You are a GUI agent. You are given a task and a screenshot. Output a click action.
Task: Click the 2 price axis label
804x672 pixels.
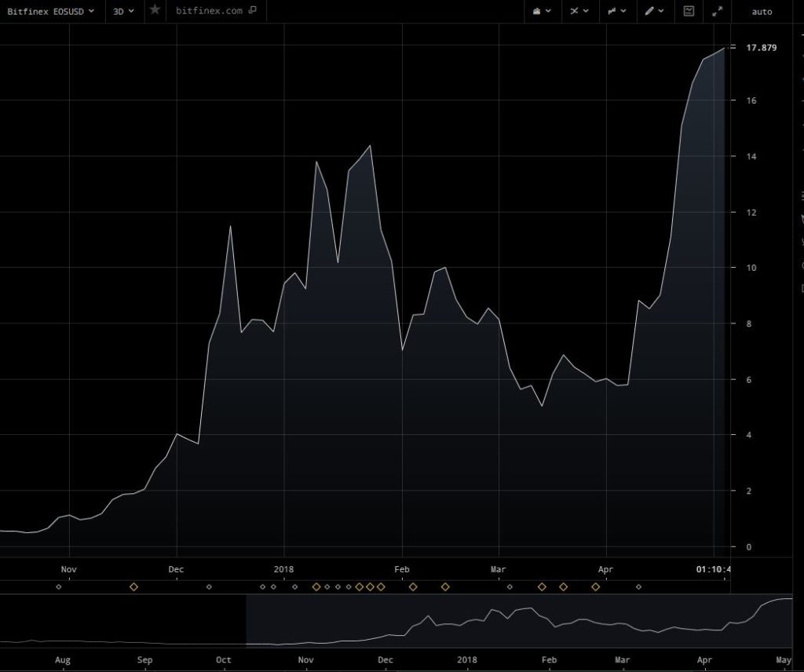pyautogui.click(x=749, y=491)
